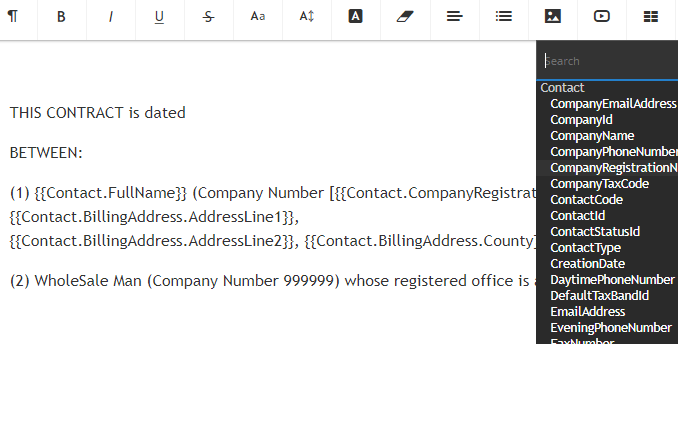Insert a video with the play icon
This screenshot has width=678, height=422.
tap(602, 16)
